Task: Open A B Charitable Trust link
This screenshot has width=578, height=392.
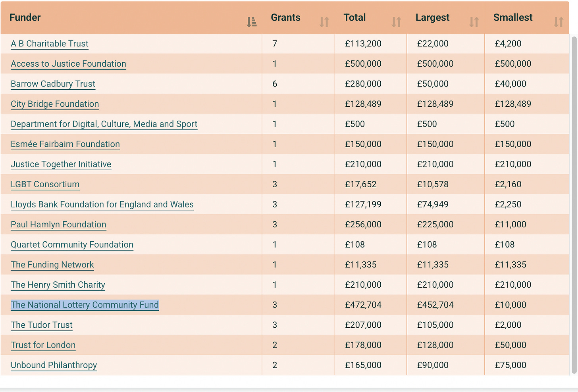Action: pos(50,44)
